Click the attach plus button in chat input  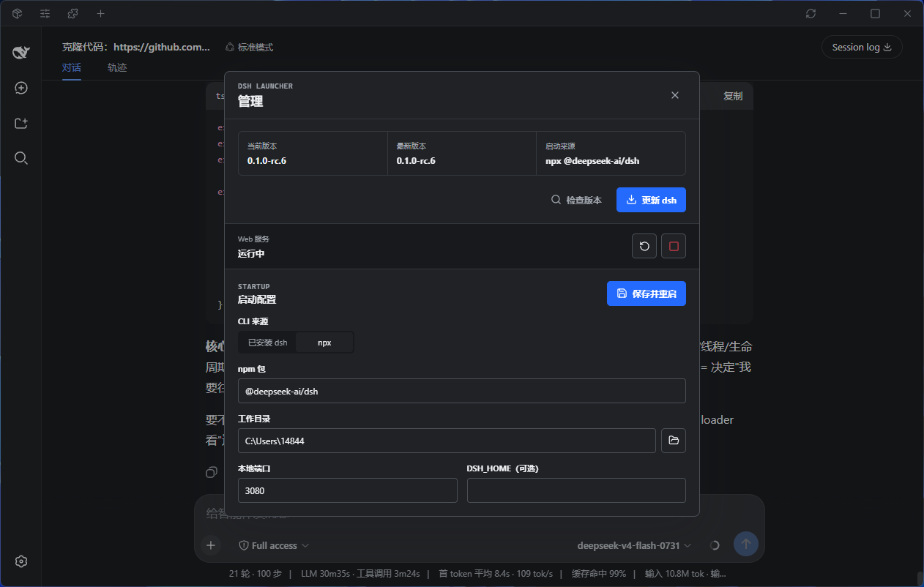pyautogui.click(x=211, y=545)
